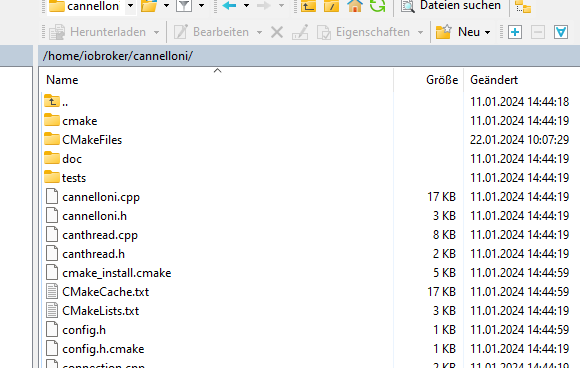The height and width of the screenshot is (368, 580).
Task: Click the parent directory toolbar icon
Action: 308,6
